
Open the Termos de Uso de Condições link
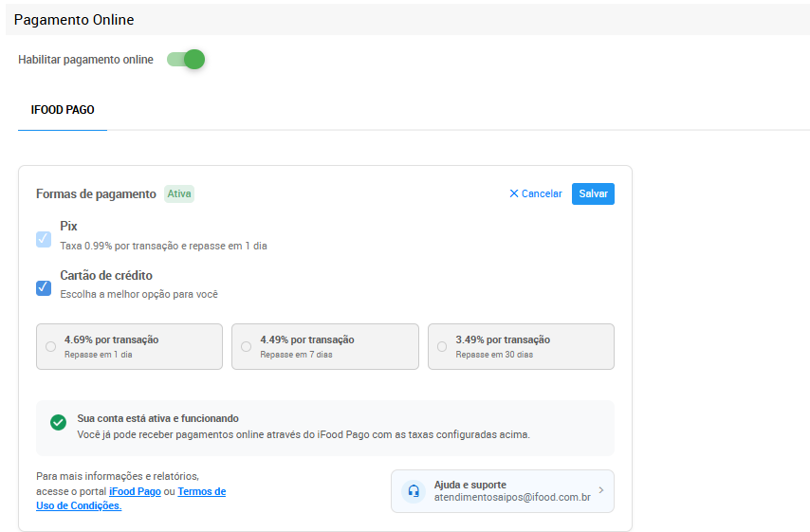tap(201, 491)
